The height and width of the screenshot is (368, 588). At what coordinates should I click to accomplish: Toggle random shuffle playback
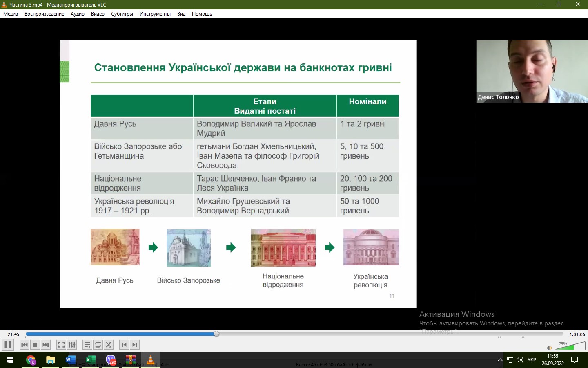(x=109, y=345)
